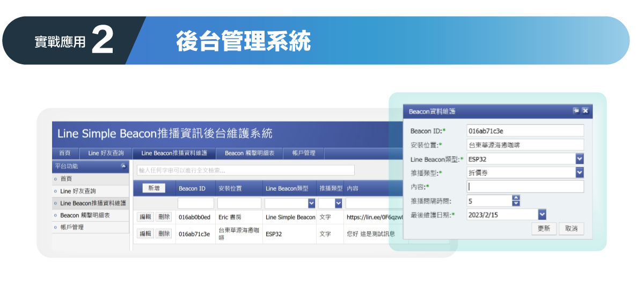Open the Line Beacon類型 dropdown showing ESP32
The height and width of the screenshot is (282, 644).
579,159
